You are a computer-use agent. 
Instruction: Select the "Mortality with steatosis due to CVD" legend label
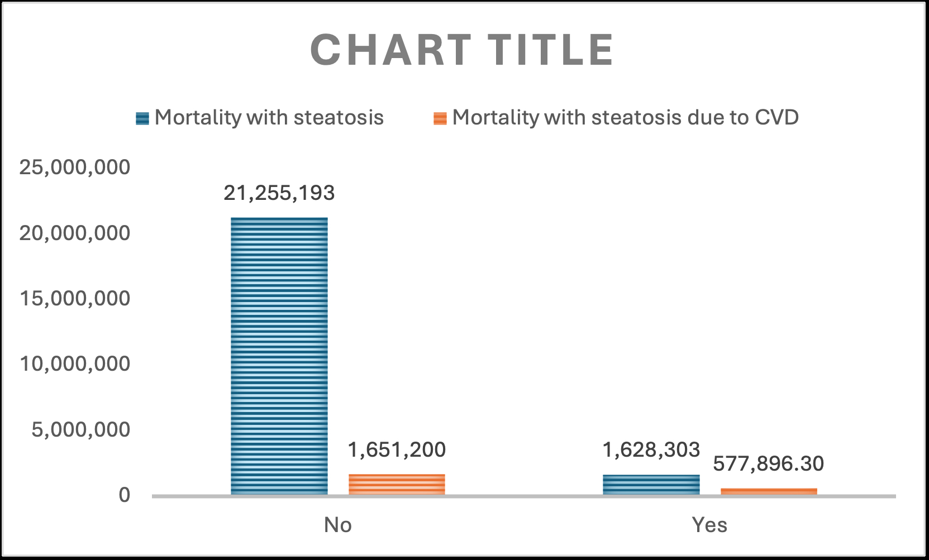(x=625, y=118)
